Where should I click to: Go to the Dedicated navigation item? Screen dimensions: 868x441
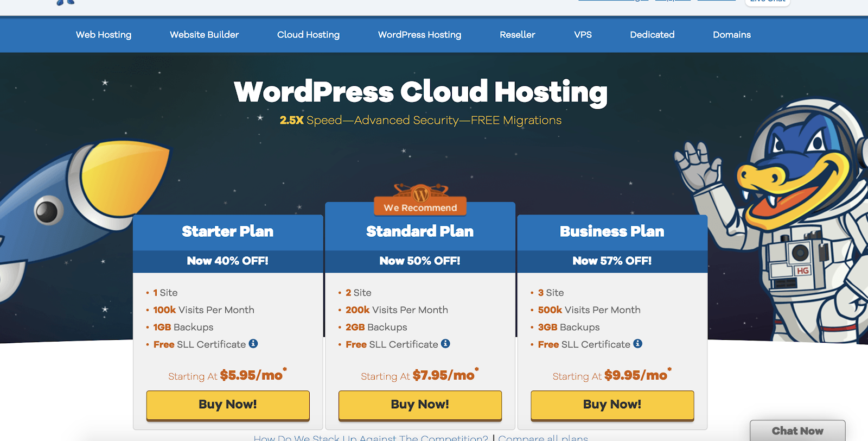click(652, 35)
